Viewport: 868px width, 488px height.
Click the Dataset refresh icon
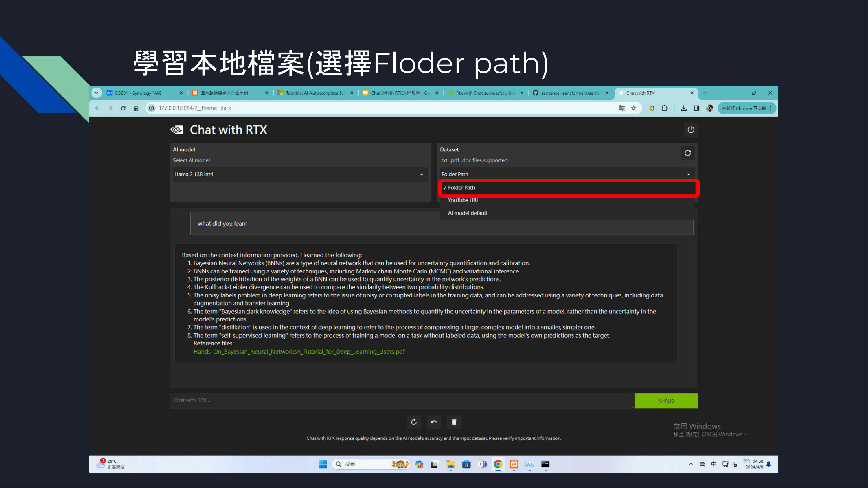click(688, 153)
